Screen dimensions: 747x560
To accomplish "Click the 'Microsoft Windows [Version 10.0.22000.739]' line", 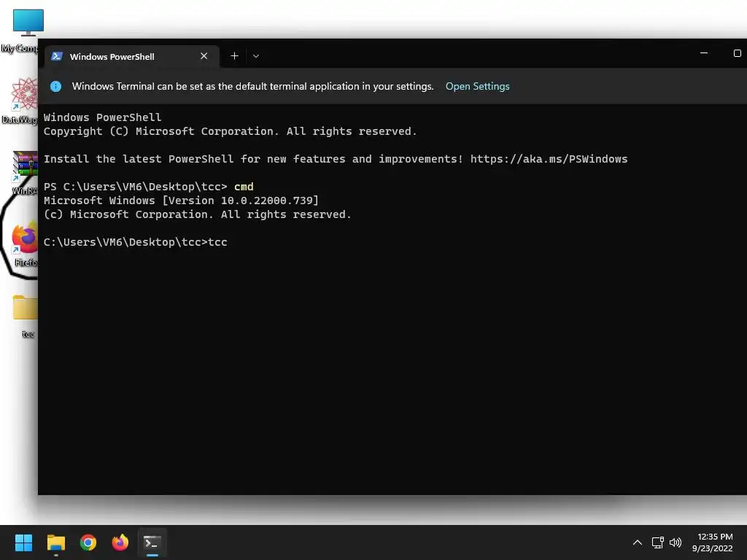I will (181, 201).
